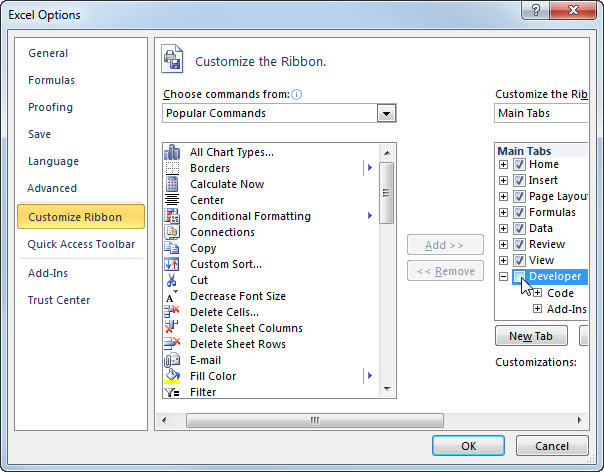
Task: Expand the Data tab tree node
Action: tap(503, 228)
